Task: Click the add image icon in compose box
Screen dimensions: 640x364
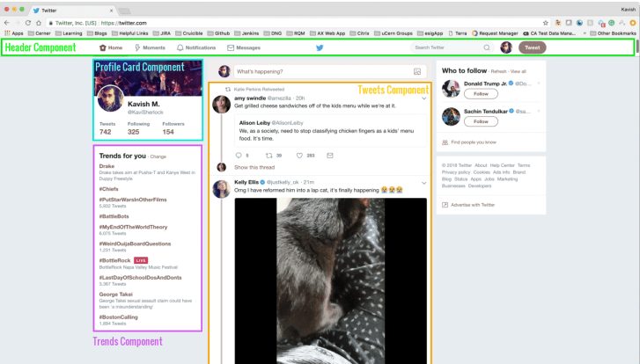Action: pyautogui.click(x=417, y=72)
